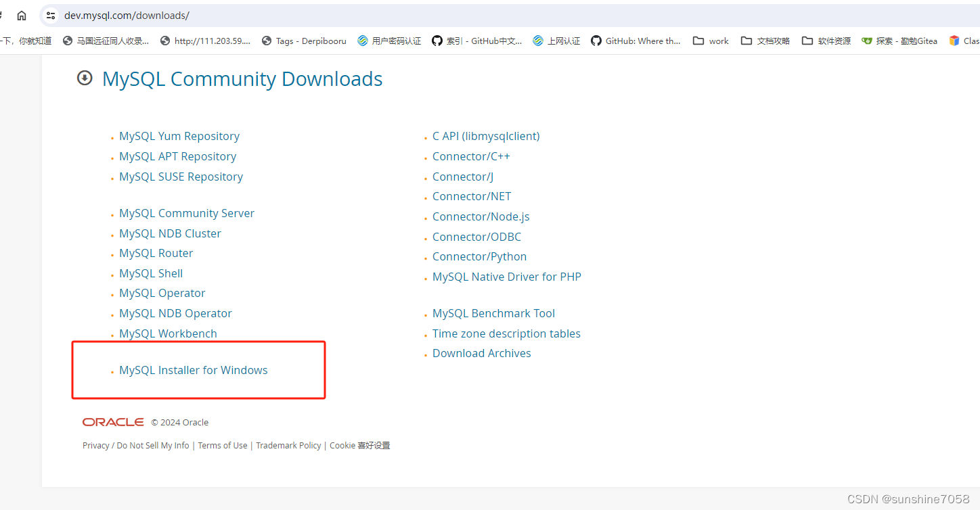980x510 pixels.
Task: Open the 用户密码认证 bookmark
Action: point(389,41)
